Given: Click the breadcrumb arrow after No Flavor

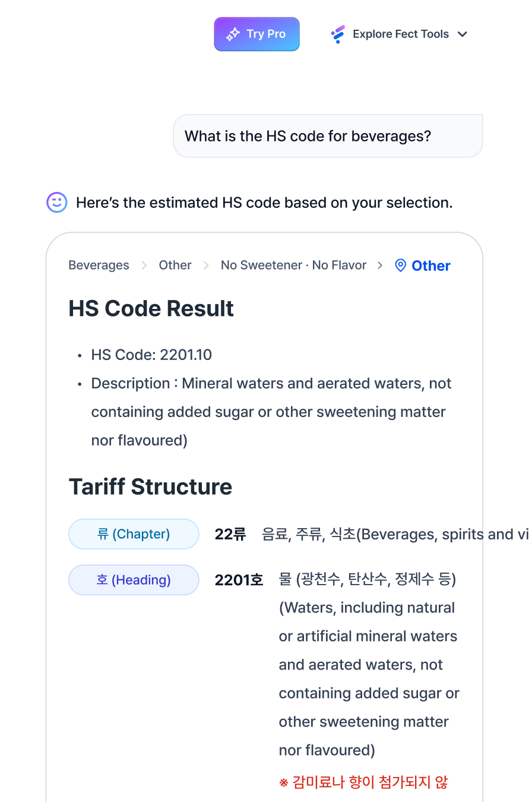Looking at the screenshot, I should [x=380, y=266].
